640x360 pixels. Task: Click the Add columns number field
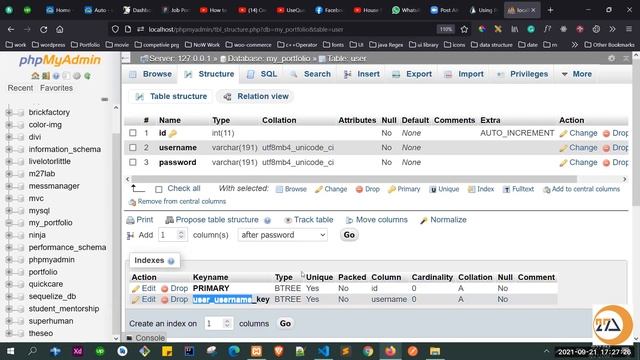(172, 235)
